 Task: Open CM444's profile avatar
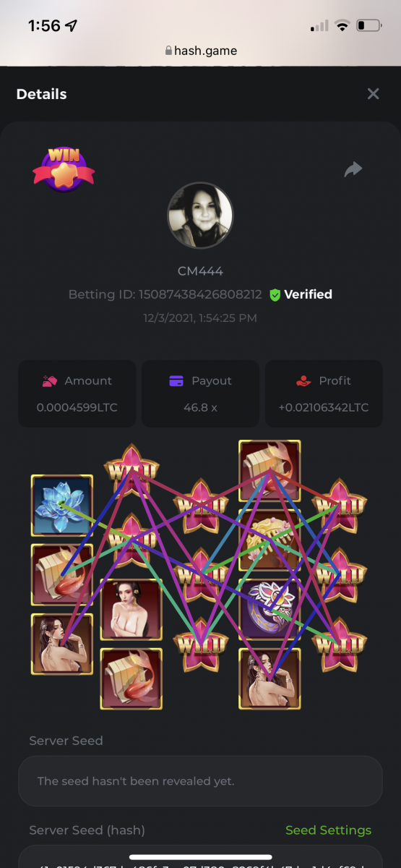click(200, 216)
